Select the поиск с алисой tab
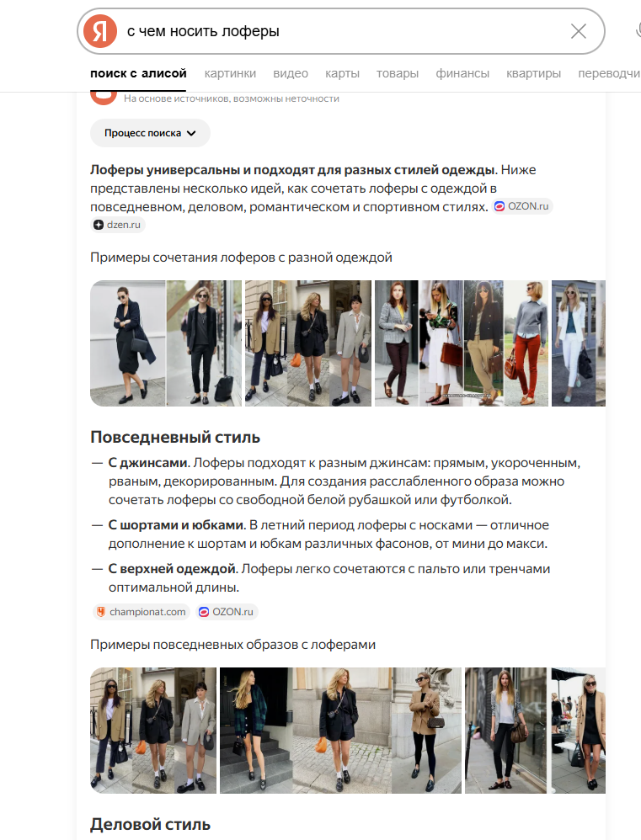641x840 pixels. (x=138, y=73)
